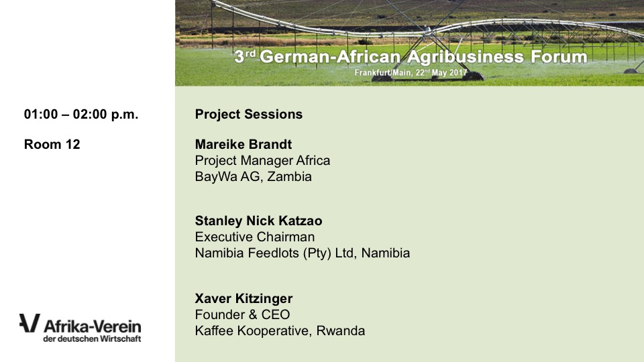Viewport: 644px width, 362px height.
Task: Select the Frankfurt/Main date subtitle in banner
Action: pyautogui.click(x=411, y=72)
